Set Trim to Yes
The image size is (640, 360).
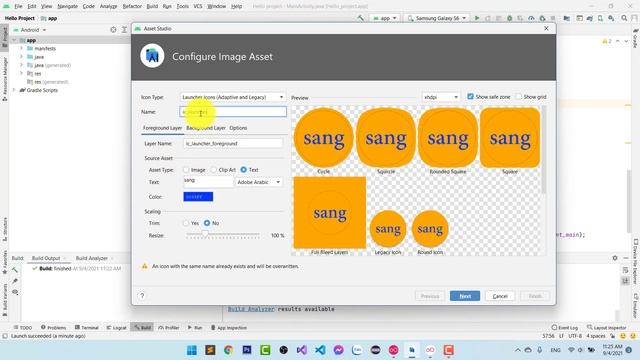click(186, 223)
